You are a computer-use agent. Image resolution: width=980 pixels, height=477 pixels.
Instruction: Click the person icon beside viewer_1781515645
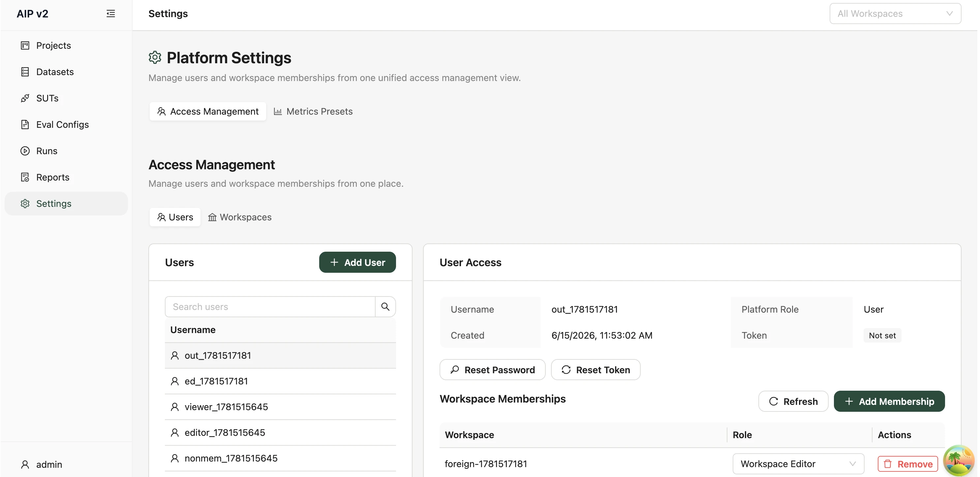pos(175,407)
